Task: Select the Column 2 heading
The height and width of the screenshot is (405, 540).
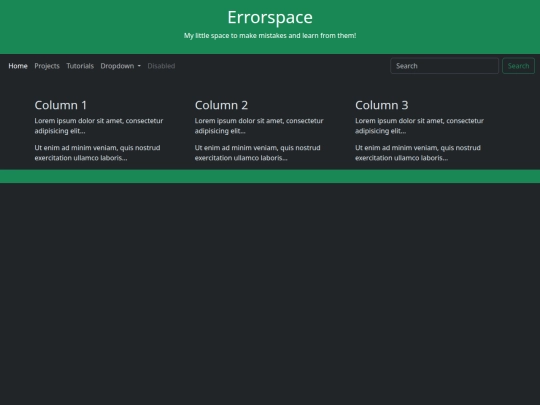Action: click(221, 105)
